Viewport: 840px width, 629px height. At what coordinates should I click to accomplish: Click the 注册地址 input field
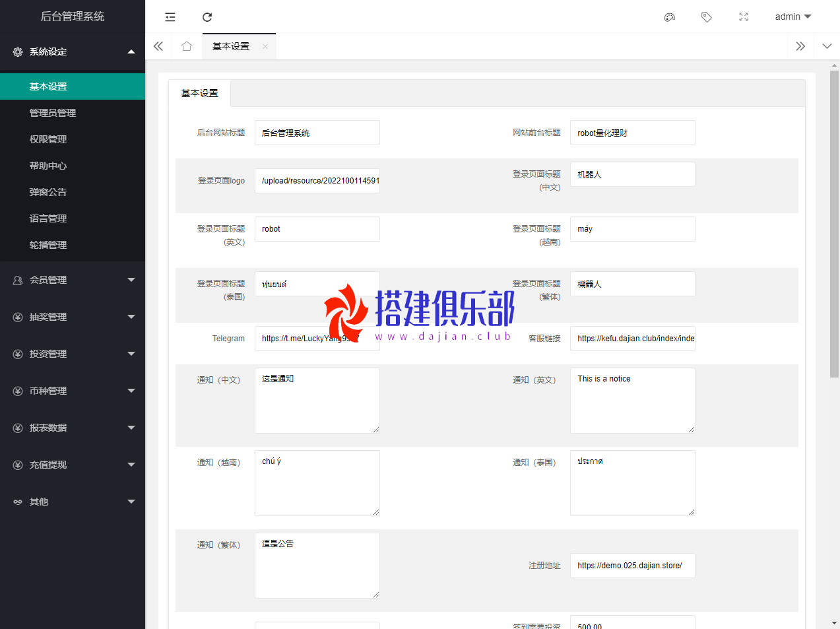click(x=633, y=566)
